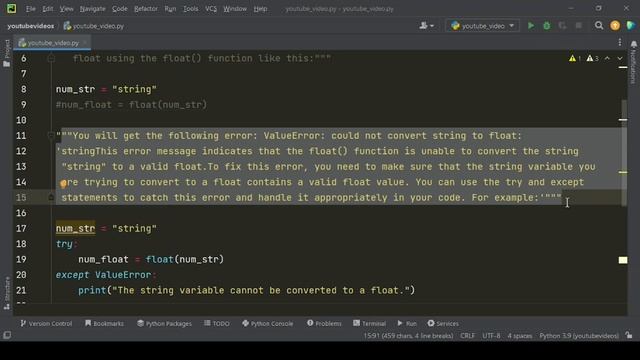Collapse docstring fold marker at line 6
Viewport: 640px width, 360px height.
coord(51,58)
